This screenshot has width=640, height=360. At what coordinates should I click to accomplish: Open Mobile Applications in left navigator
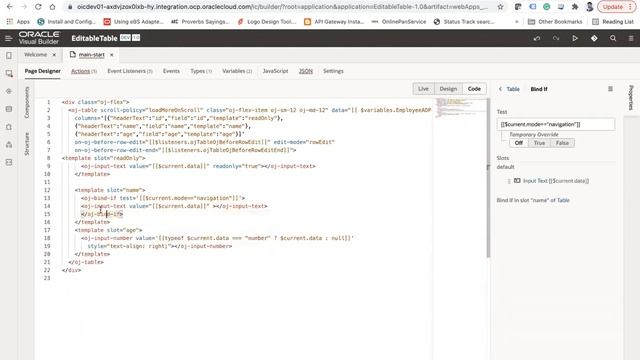click(9, 56)
